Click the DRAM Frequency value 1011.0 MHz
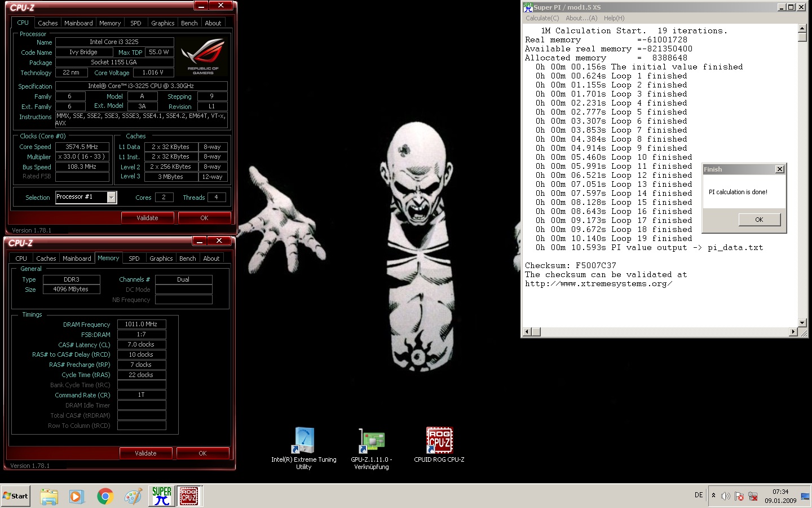 [x=142, y=324]
